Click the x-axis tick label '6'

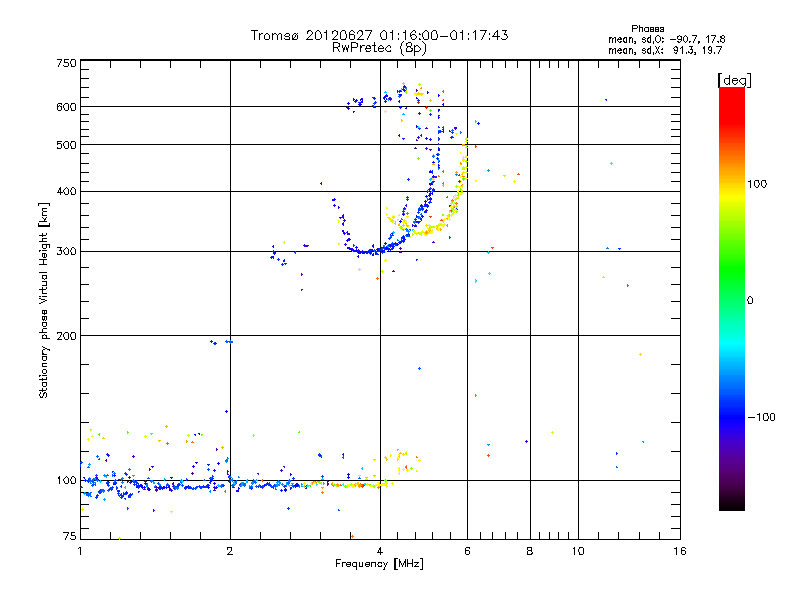pyautogui.click(x=467, y=551)
